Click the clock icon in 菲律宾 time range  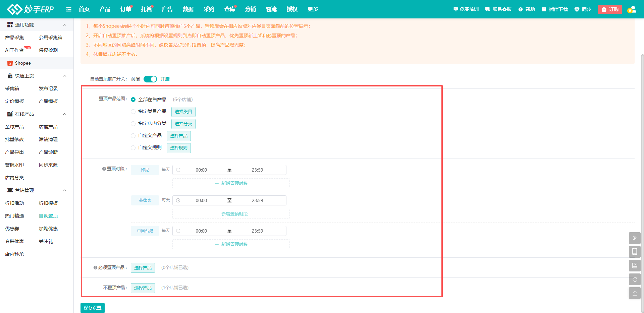178,200
